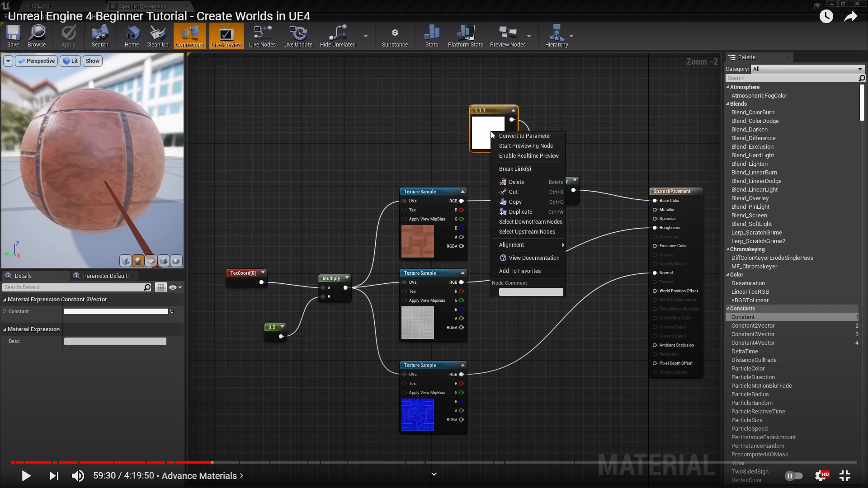Viewport: 868px width, 488px height.
Task: Click the white Constant color swatch
Action: (116, 311)
